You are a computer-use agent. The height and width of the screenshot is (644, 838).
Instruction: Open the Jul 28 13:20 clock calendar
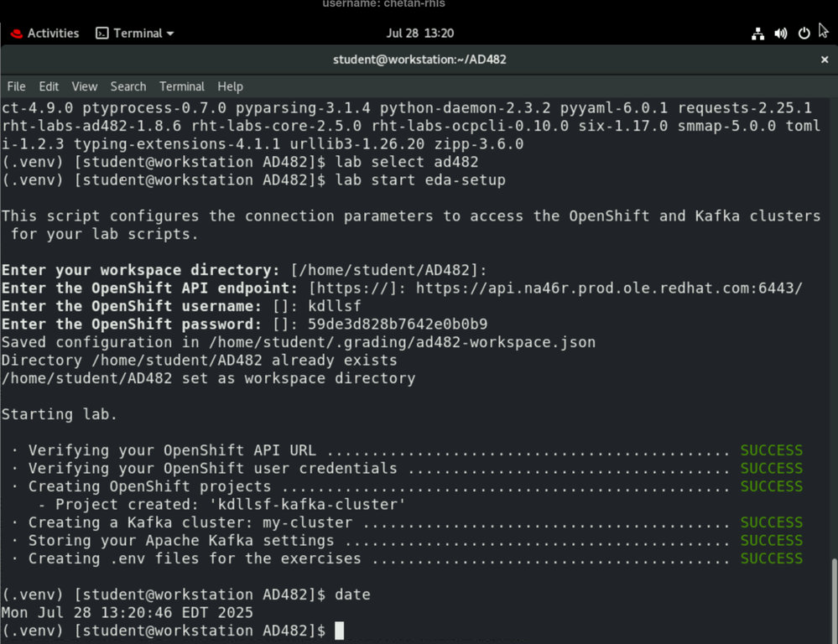(x=419, y=34)
